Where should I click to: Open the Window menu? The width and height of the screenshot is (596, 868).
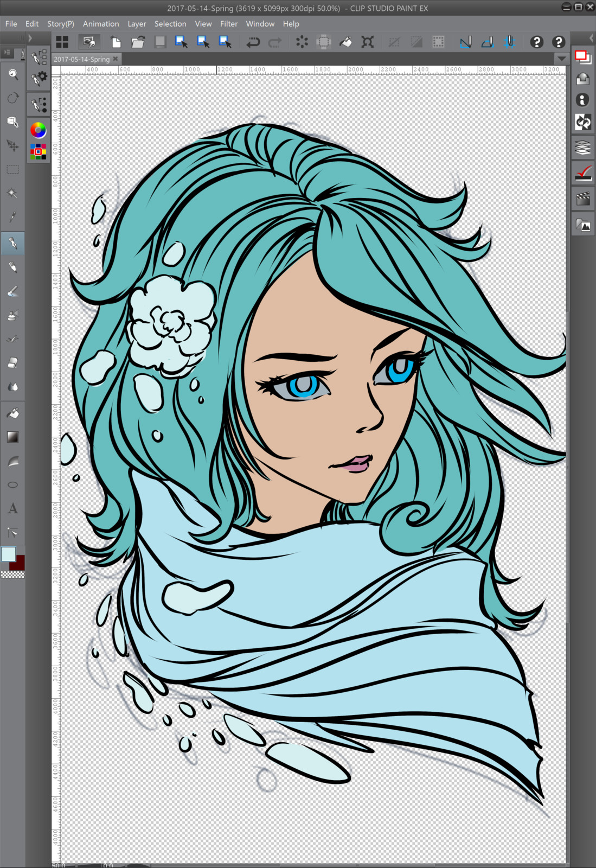click(x=260, y=24)
